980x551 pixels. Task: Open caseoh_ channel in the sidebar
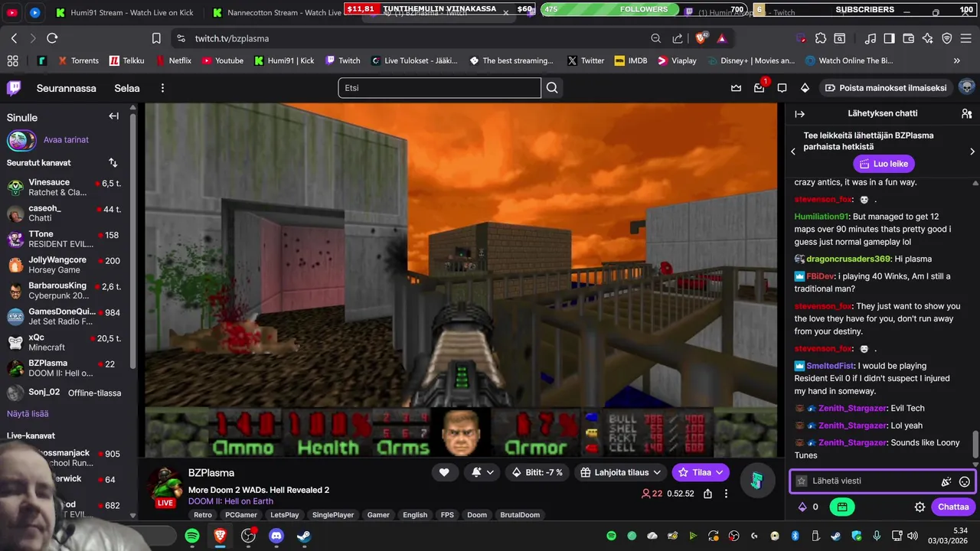(66, 214)
